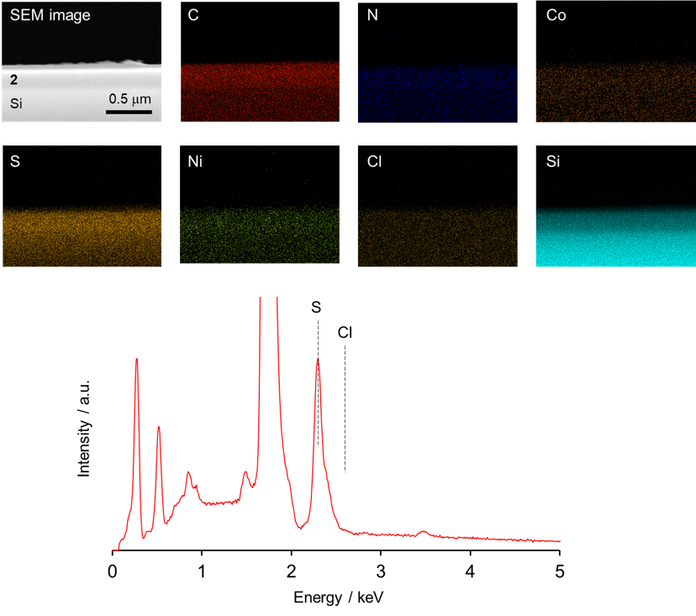Click the dashed marker line under 'S'
696x616 pixels.
pyautogui.click(x=318, y=383)
